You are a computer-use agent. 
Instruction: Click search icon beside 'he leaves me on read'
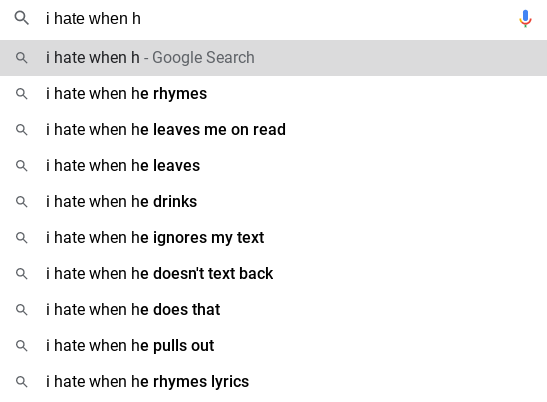point(22,129)
